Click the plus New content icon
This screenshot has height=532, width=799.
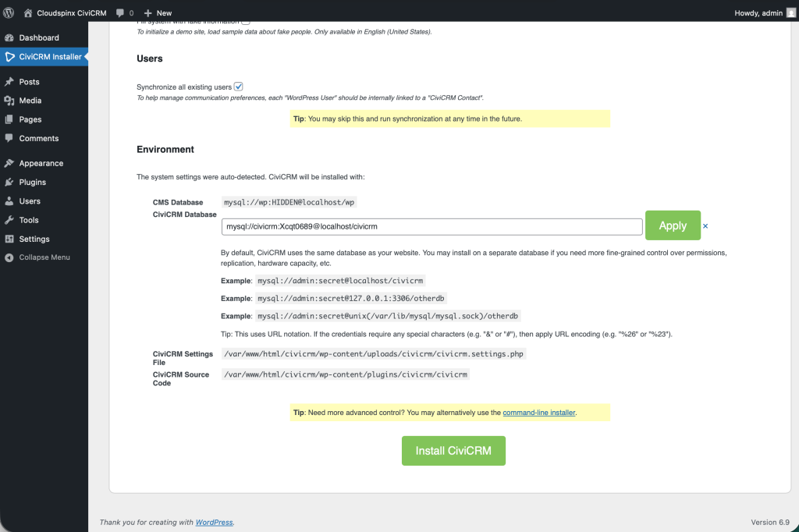coord(148,12)
